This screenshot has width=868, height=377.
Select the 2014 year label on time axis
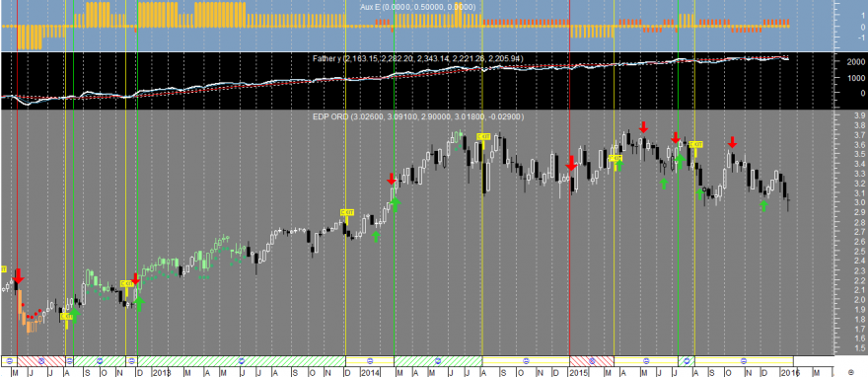coord(369,373)
